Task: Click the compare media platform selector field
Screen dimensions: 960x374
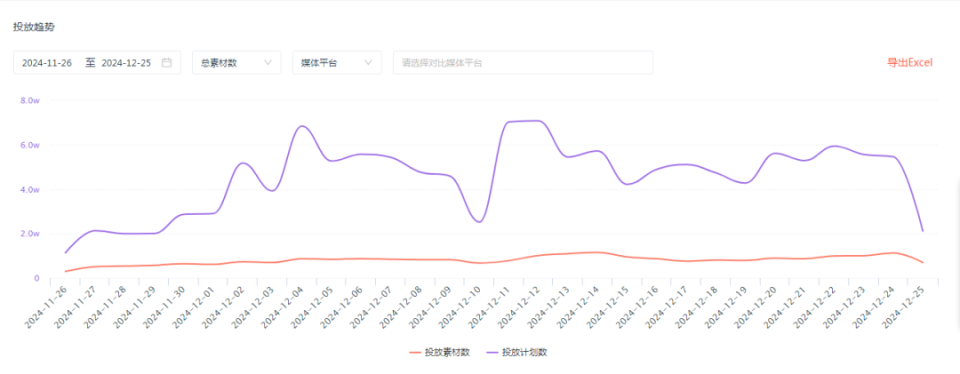Action: (x=523, y=62)
